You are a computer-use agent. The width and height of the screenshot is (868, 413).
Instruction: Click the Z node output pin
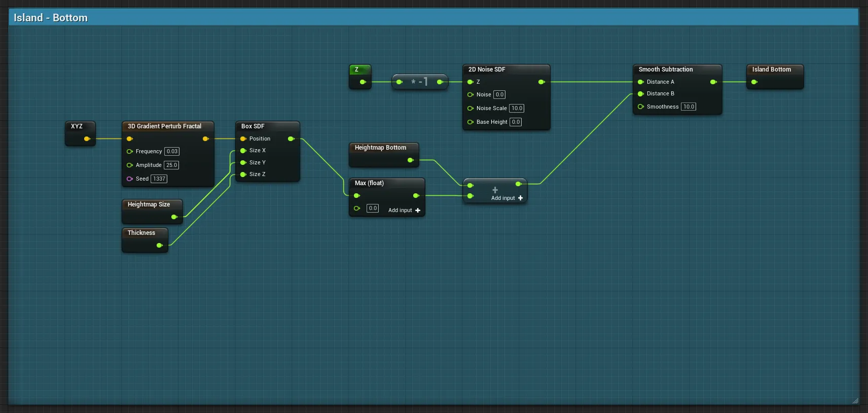click(x=363, y=82)
